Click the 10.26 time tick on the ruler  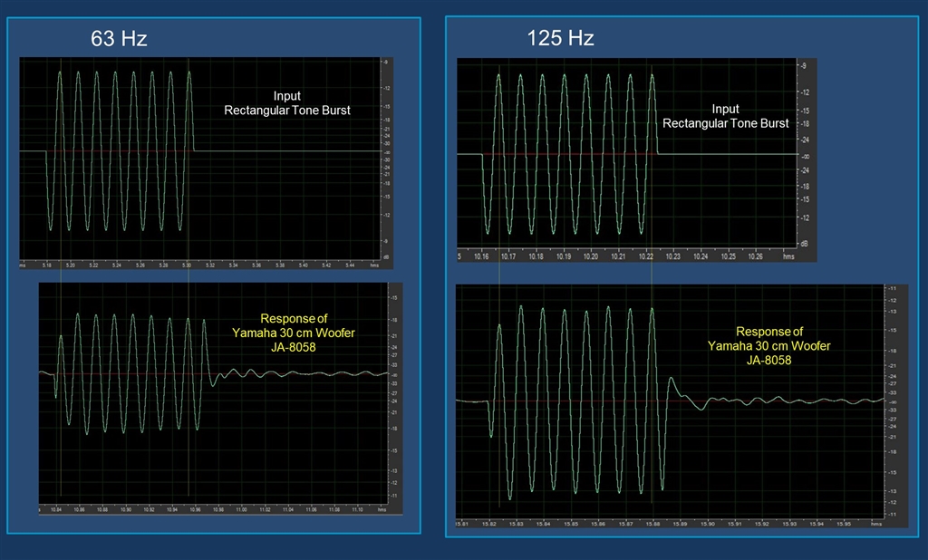755,257
